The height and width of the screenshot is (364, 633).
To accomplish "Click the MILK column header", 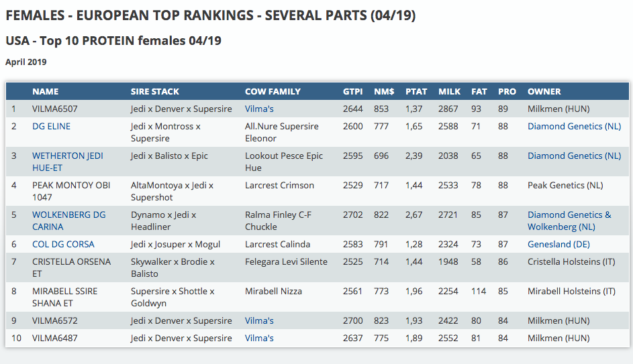I will click(449, 91).
